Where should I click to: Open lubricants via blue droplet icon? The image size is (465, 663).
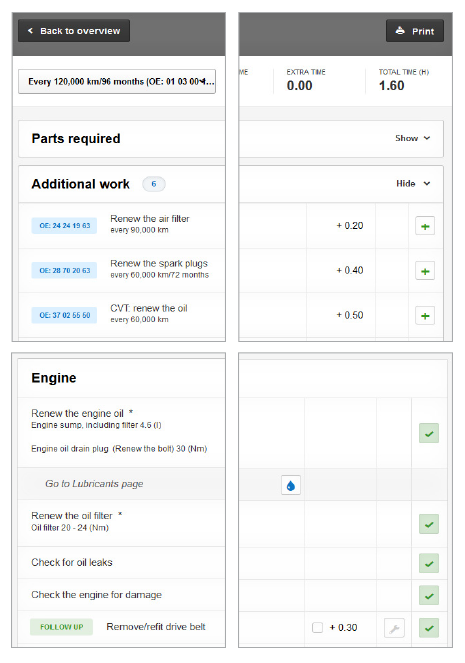coord(291,485)
